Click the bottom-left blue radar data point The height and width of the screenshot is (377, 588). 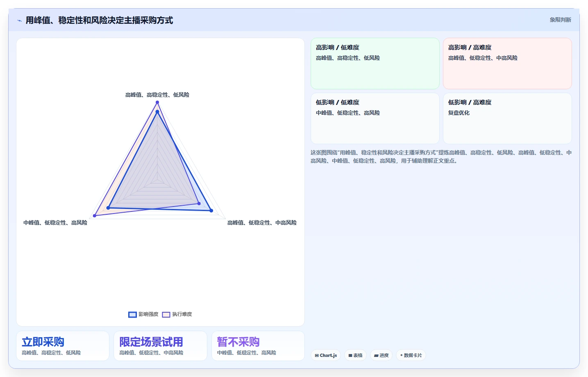[108, 208]
